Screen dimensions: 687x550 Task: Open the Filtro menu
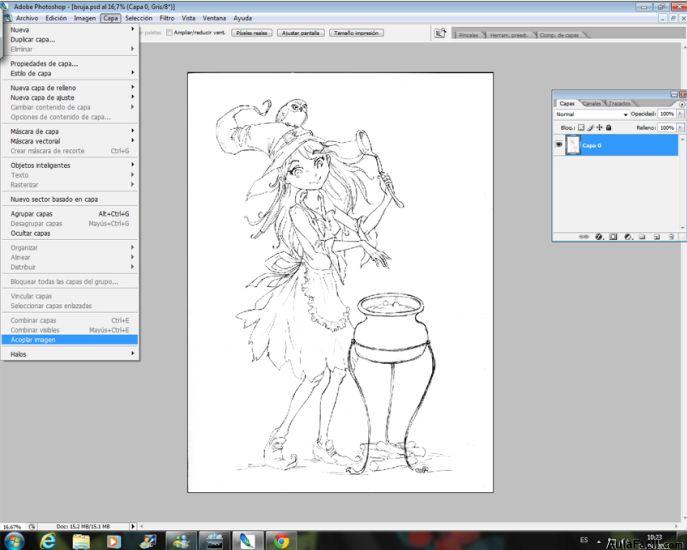167,18
